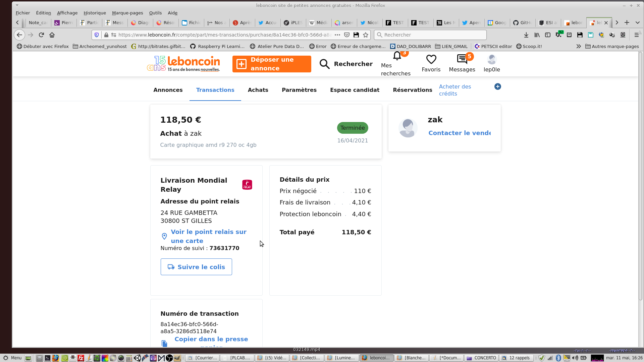This screenshot has height=362, width=644.
Task: Click the notifications bell icon
Action: point(397,56)
